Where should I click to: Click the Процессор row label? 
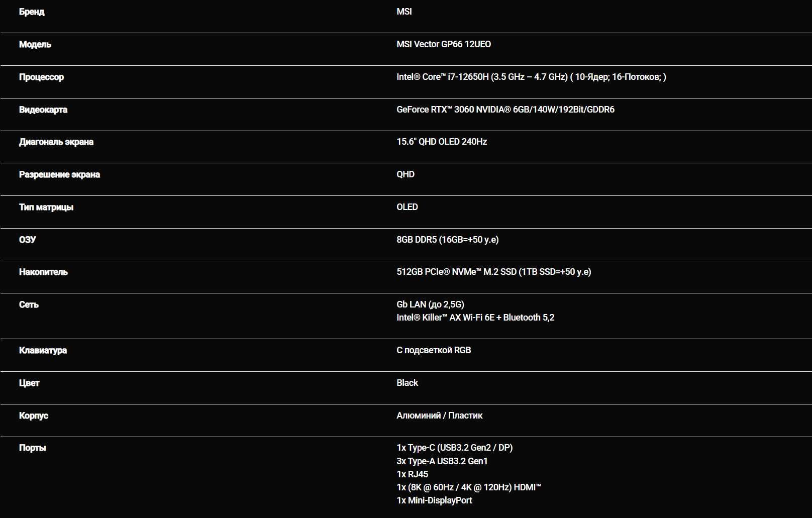click(x=41, y=77)
